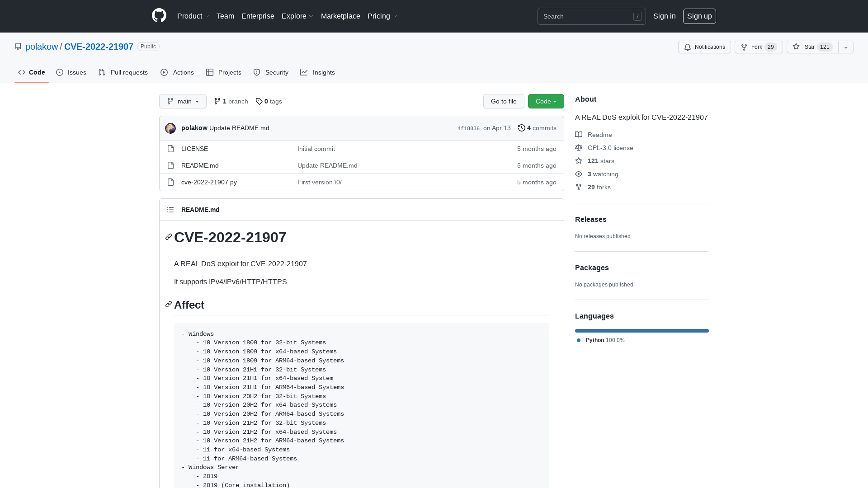This screenshot has width=868, height=488.
Task: View the 29 forks link
Action: [599, 187]
